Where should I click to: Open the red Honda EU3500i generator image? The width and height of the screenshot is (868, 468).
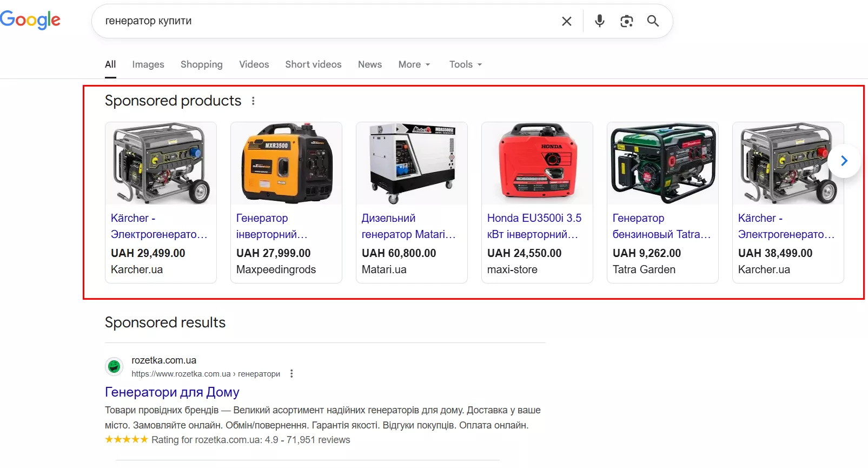click(x=537, y=163)
